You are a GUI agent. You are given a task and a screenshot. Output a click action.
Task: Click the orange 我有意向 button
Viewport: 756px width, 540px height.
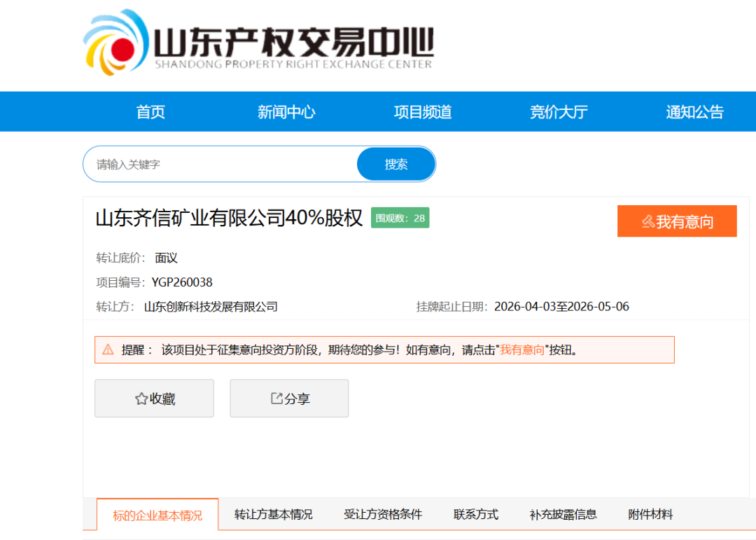[x=677, y=221]
